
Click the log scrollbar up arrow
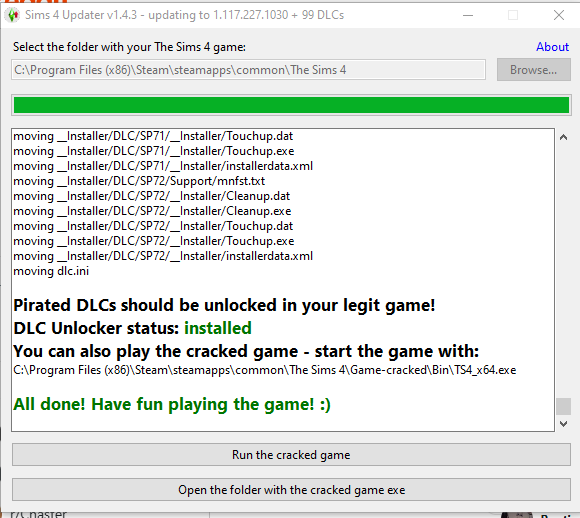click(x=563, y=138)
